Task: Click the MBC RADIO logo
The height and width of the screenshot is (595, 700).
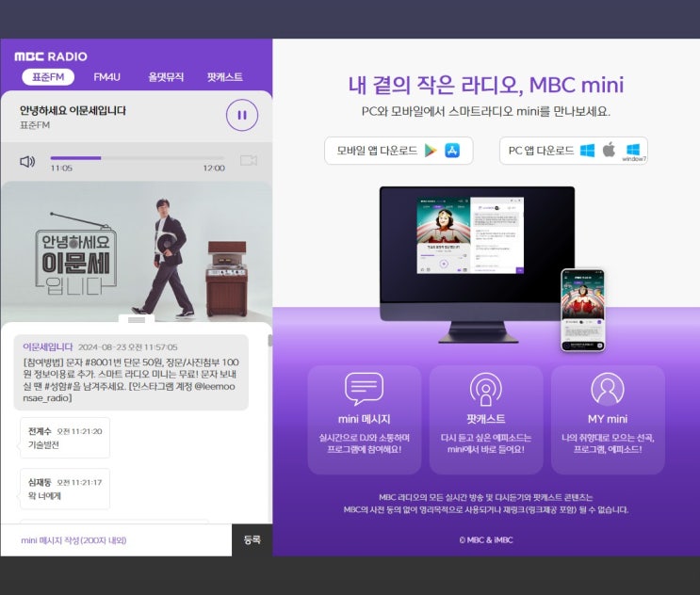Action: 51,56
